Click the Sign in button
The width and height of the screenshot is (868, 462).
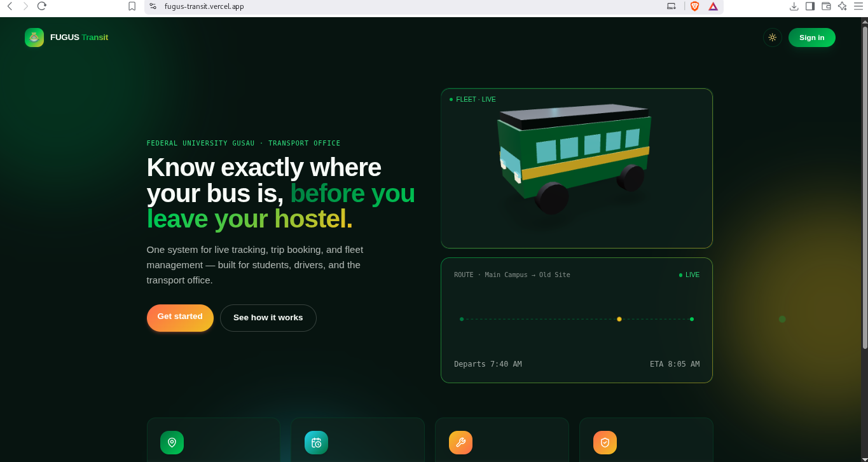(x=812, y=37)
